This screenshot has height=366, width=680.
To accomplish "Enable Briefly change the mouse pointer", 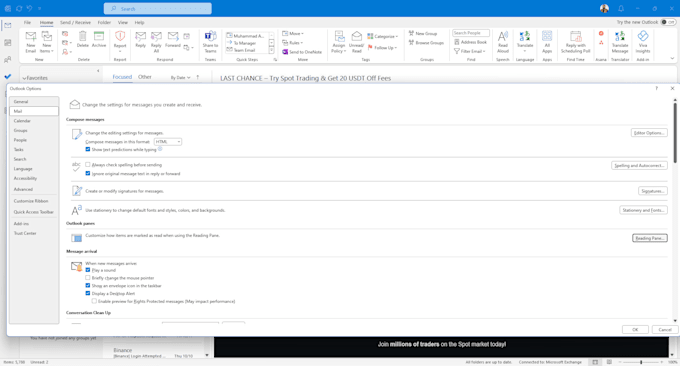I will click(x=88, y=278).
